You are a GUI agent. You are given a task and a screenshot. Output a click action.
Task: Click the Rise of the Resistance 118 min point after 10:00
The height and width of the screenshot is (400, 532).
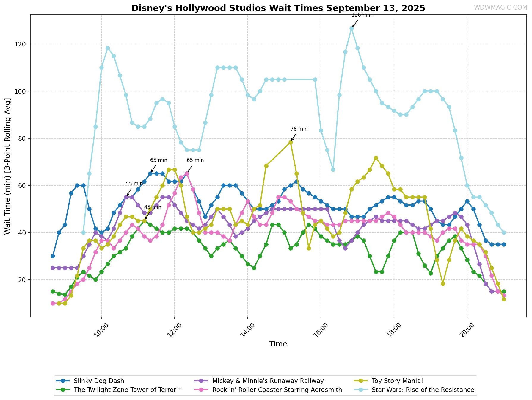(108, 48)
